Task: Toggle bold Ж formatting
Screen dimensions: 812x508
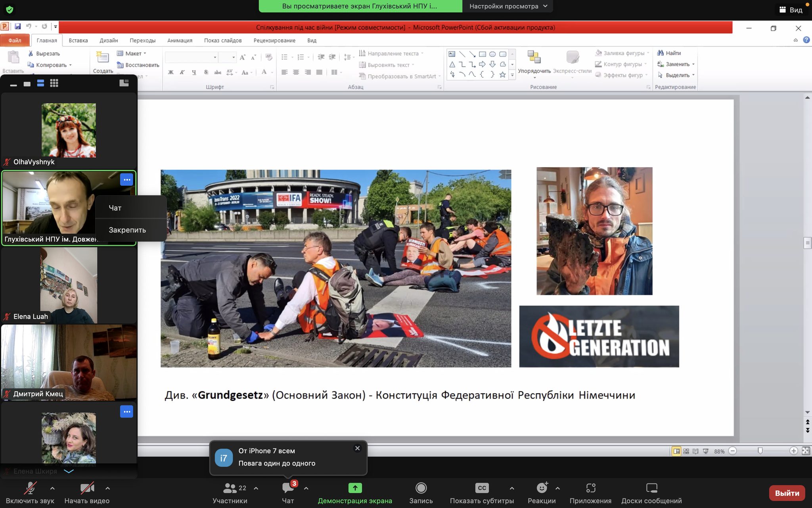Action: 171,72
